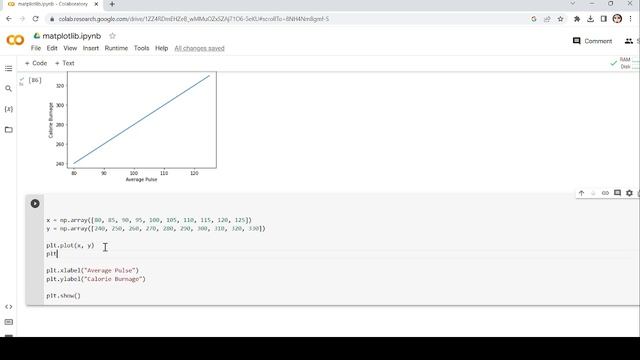Close the matplotlib.ipynb browser tab

click(x=96, y=4)
